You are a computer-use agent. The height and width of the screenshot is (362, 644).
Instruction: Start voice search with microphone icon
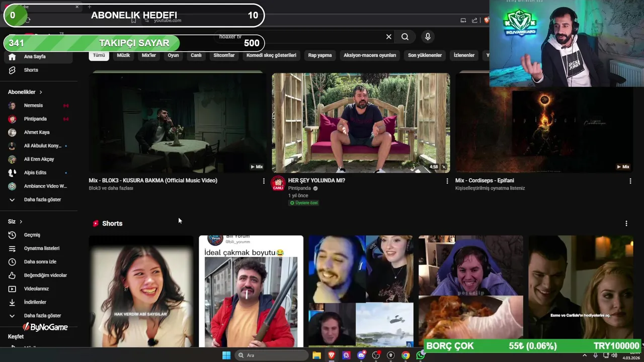click(428, 37)
